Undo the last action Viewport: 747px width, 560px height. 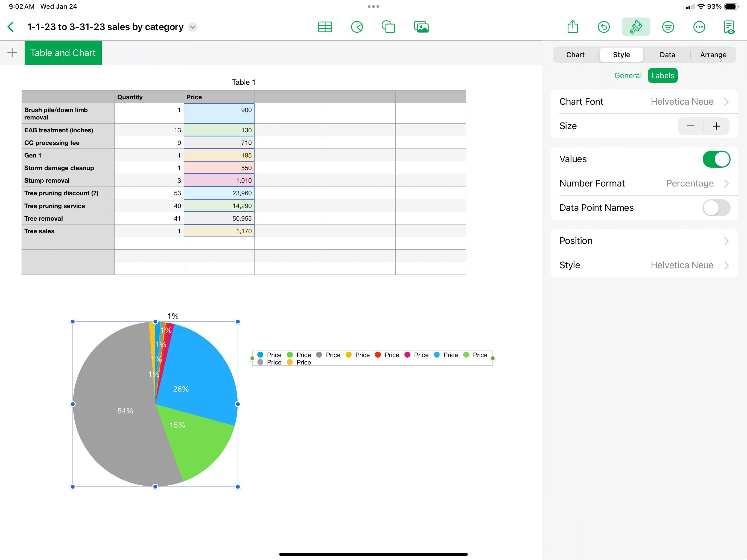click(x=604, y=27)
